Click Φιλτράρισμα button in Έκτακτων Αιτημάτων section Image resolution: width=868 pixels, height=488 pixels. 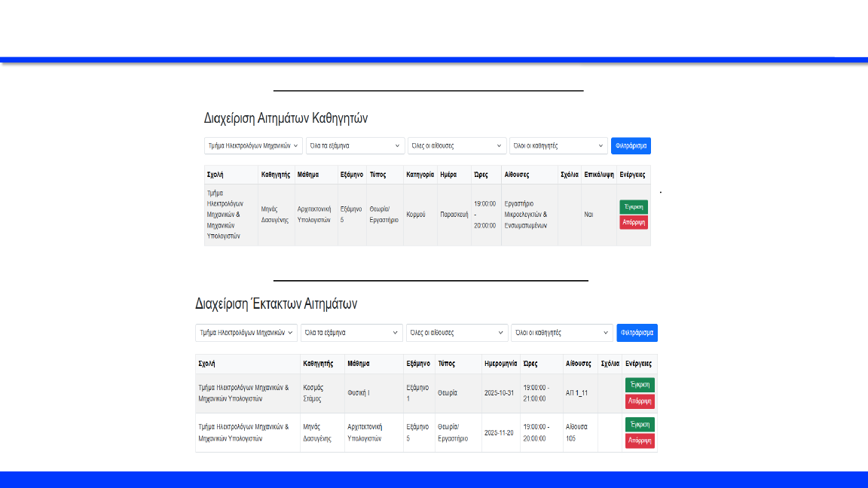pos(637,333)
